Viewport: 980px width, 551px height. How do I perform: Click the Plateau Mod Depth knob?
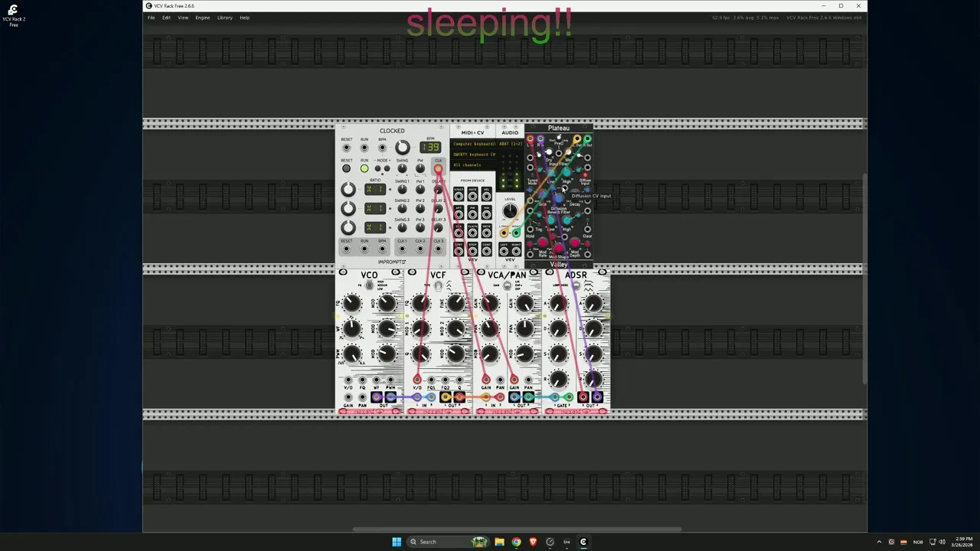click(575, 243)
